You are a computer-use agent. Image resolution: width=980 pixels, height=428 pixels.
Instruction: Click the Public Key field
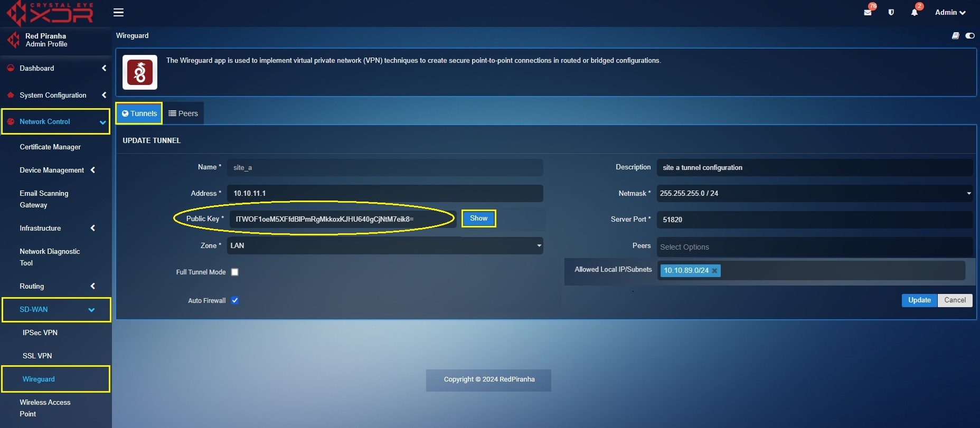click(x=343, y=219)
